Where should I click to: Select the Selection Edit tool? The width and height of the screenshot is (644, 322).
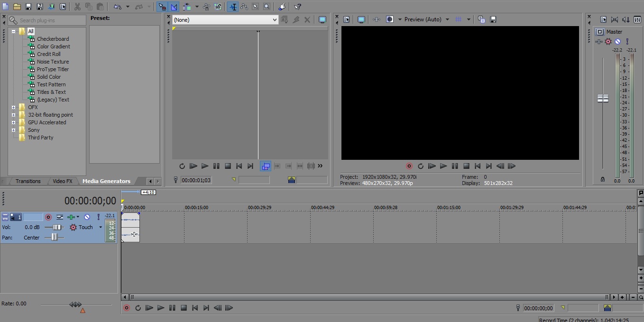256,7
